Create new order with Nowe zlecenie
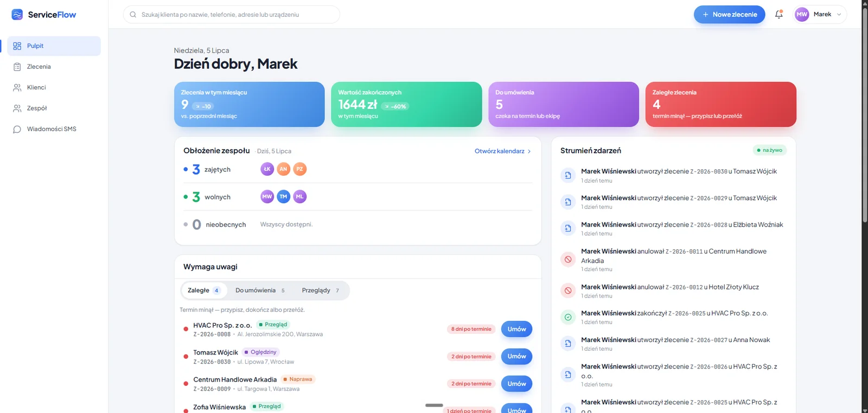868x413 pixels. click(729, 15)
